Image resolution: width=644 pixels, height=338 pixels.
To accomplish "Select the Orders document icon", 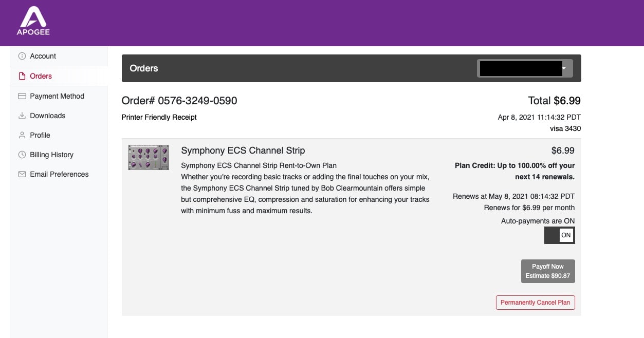I will click(x=22, y=76).
